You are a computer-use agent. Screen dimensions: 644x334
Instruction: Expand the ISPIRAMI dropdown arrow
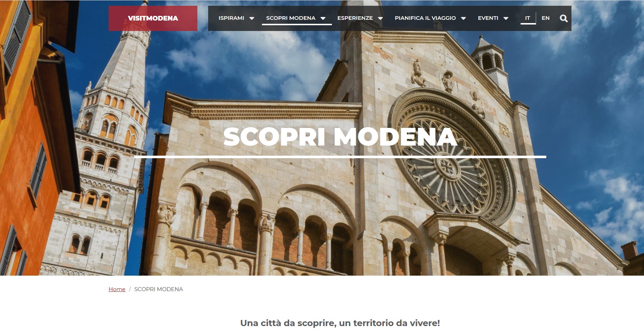click(252, 18)
